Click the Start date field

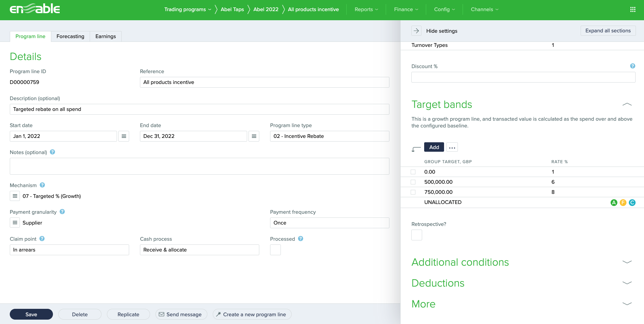63,136
